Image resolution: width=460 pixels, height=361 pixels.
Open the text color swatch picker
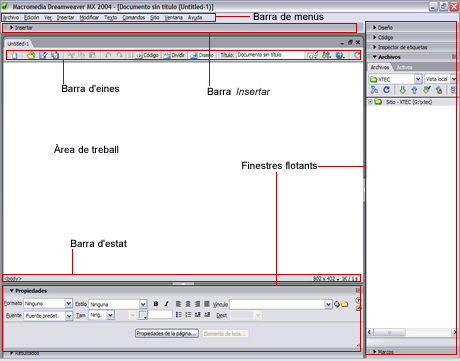[143, 315]
